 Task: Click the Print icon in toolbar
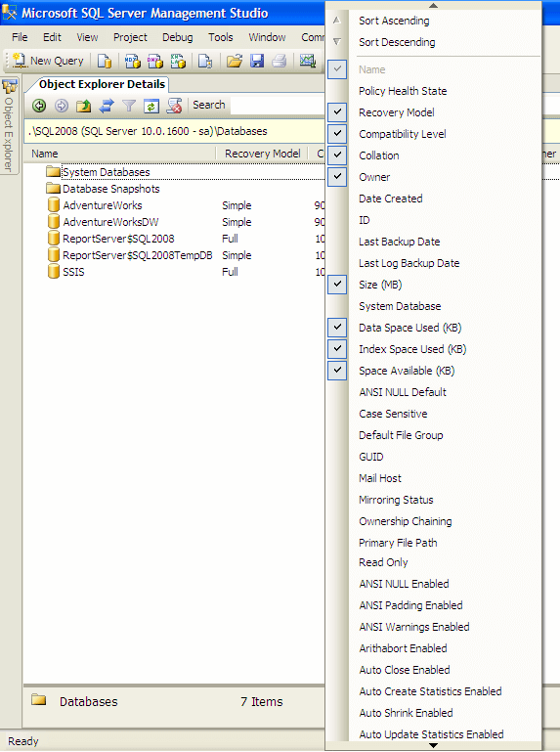coord(280,61)
